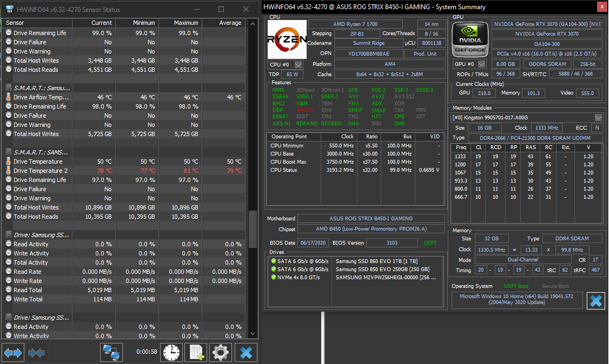The image size is (610, 364).
Task: Click the Ryzen CPU logo
Action: point(287,39)
